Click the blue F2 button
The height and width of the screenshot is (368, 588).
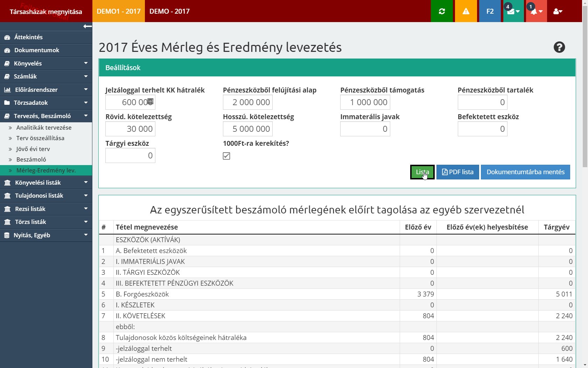pyautogui.click(x=490, y=11)
